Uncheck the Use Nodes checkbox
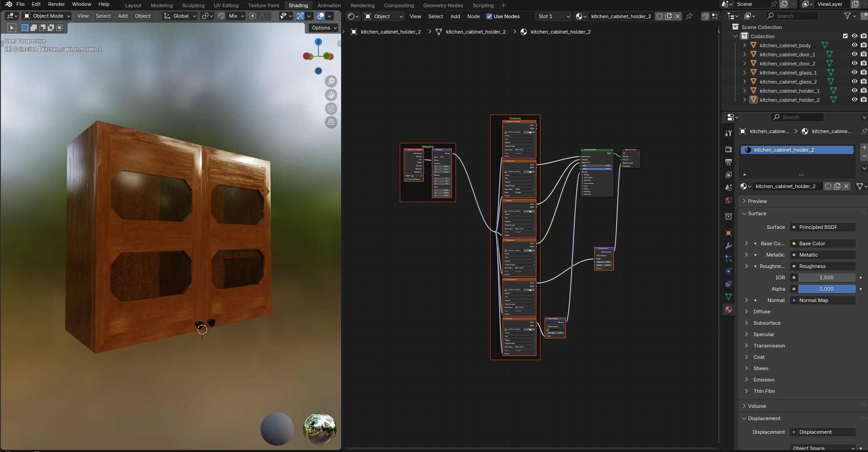Screen dimensions: 868x452 click(489, 16)
